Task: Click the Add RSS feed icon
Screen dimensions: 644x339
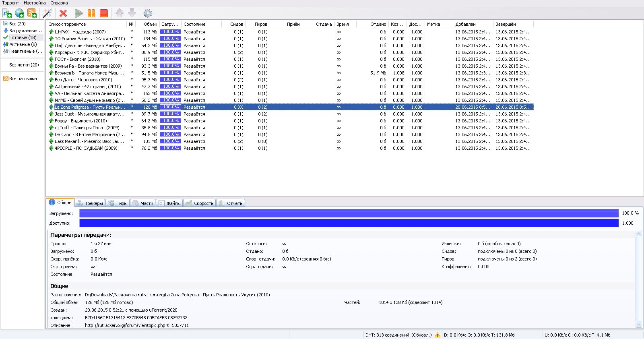Action: pos(32,13)
